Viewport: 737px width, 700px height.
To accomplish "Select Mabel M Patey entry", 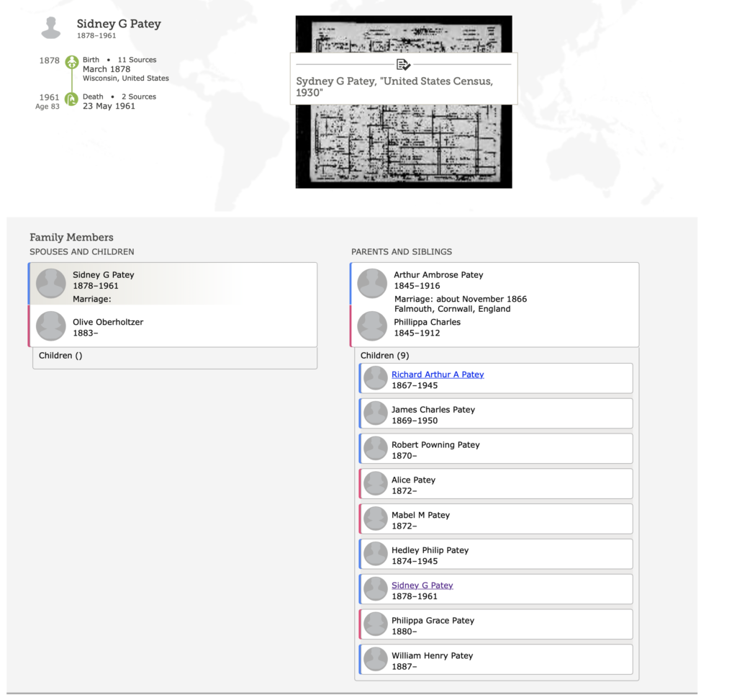I will (x=420, y=515).
